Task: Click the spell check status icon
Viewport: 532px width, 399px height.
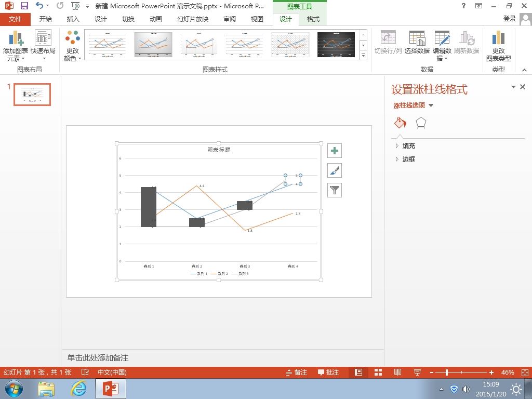Action: (x=85, y=373)
